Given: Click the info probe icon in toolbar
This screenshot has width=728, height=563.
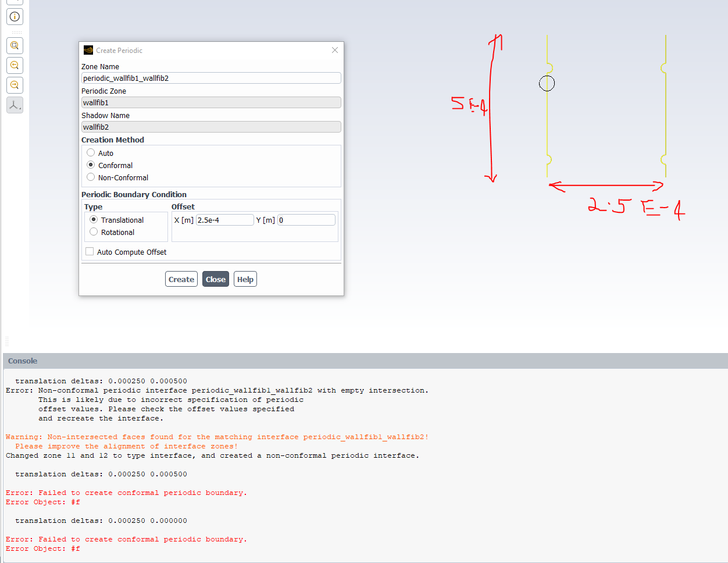Looking at the screenshot, I should click(15, 17).
